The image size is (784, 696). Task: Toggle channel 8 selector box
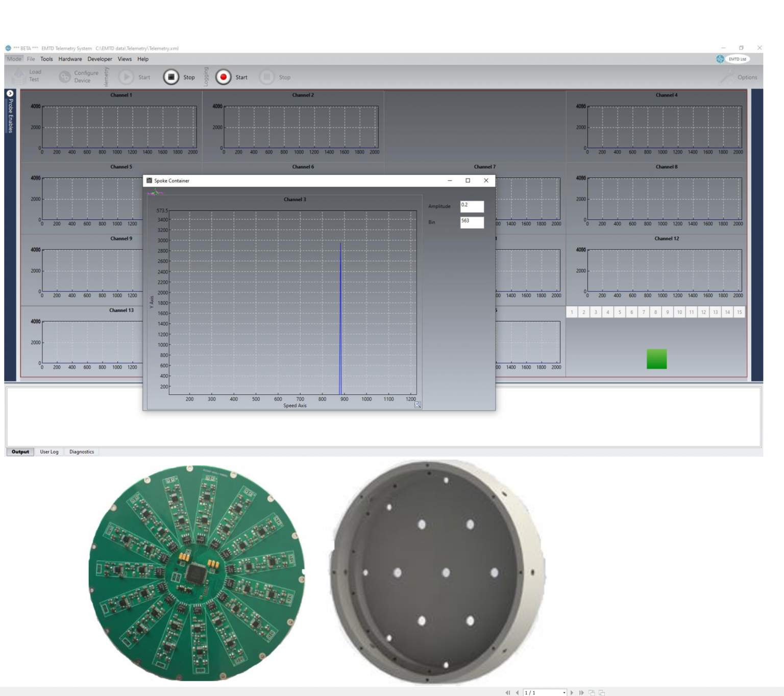pos(655,312)
